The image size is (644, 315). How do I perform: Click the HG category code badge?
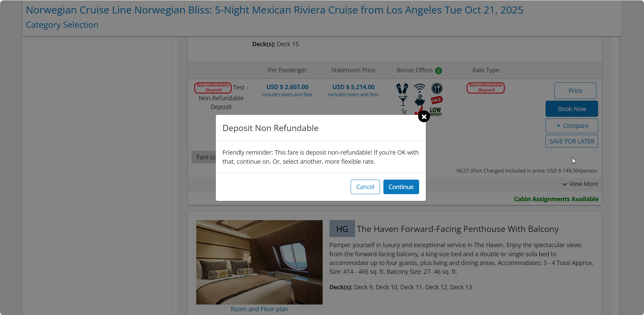click(x=342, y=229)
